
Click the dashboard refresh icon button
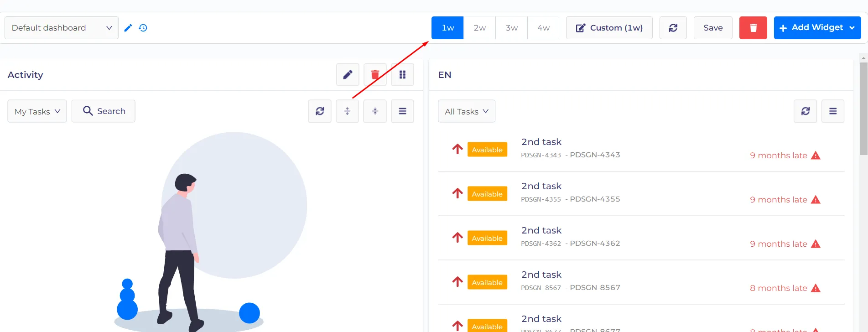673,28
